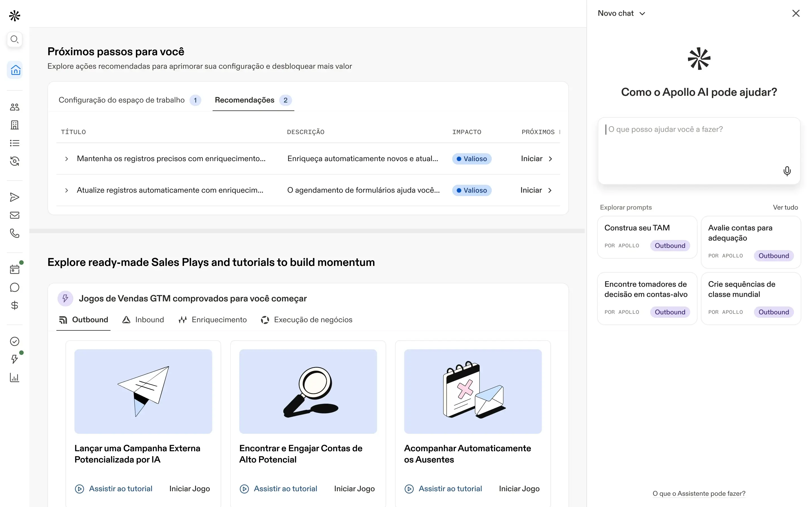Image resolution: width=812 pixels, height=507 pixels.
Task: Open the dollar sign Deals icon
Action: pyautogui.click(x=14, y=305)
